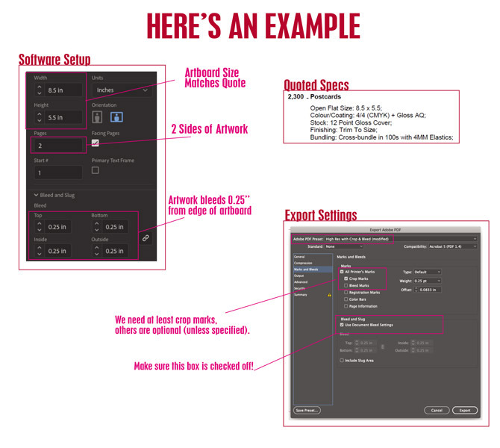Click the Summary warning triangle icon
The width and height of the screenshot is (500, 448).
329,295
